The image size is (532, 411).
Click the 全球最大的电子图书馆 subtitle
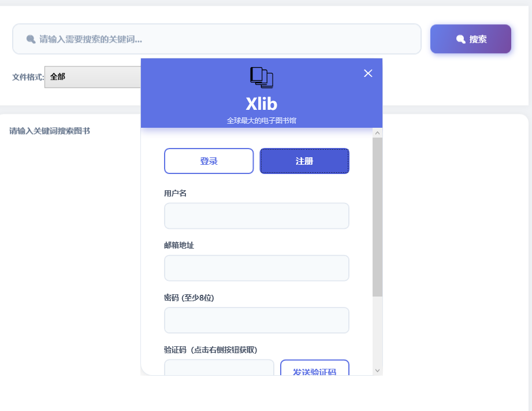(261, 121)
